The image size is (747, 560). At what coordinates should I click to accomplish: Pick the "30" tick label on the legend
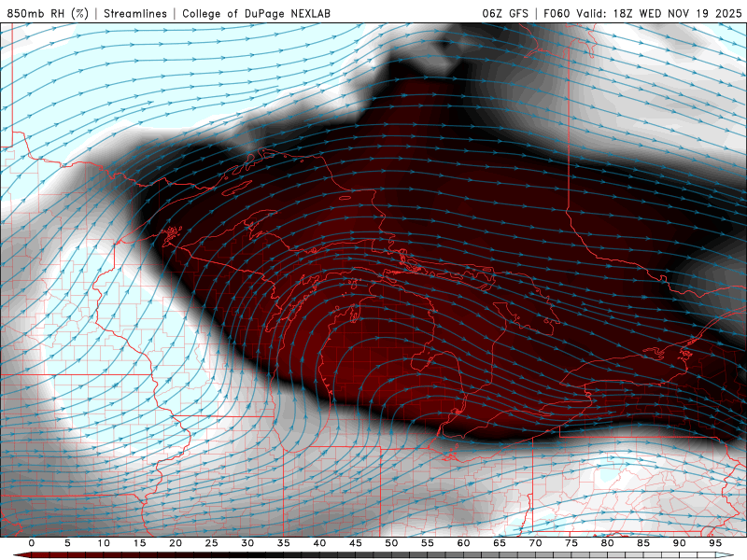[x=247, y=543]
